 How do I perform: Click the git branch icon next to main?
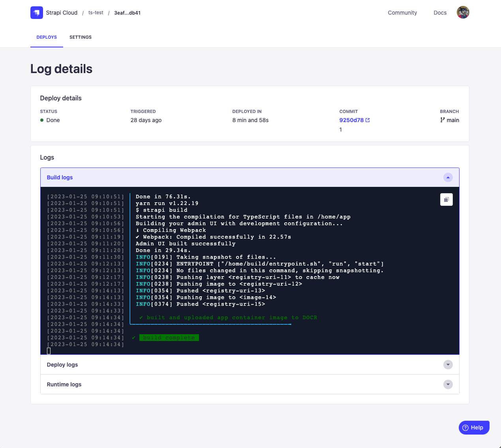(443, 120)
